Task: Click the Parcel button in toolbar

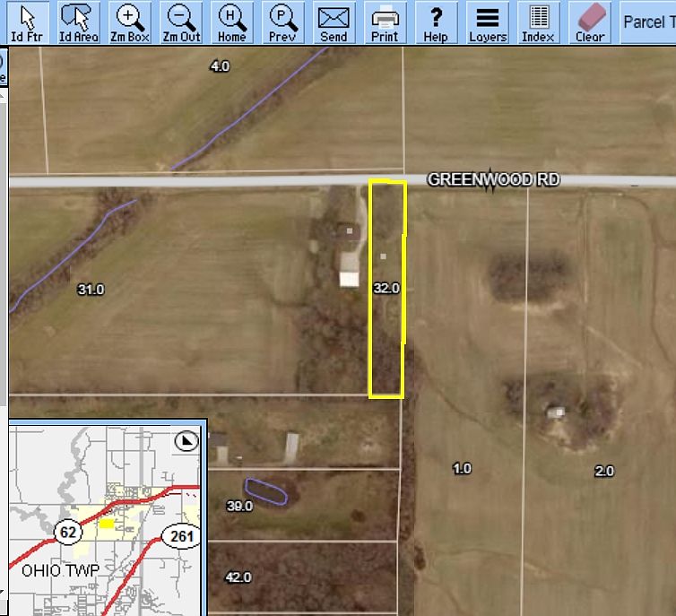Action: point(648,22)
